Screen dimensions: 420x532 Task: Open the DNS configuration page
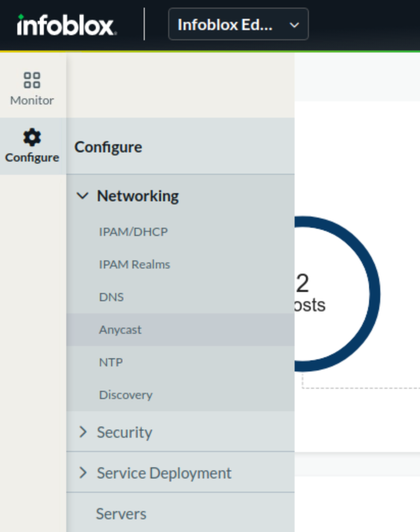[112, 297]
